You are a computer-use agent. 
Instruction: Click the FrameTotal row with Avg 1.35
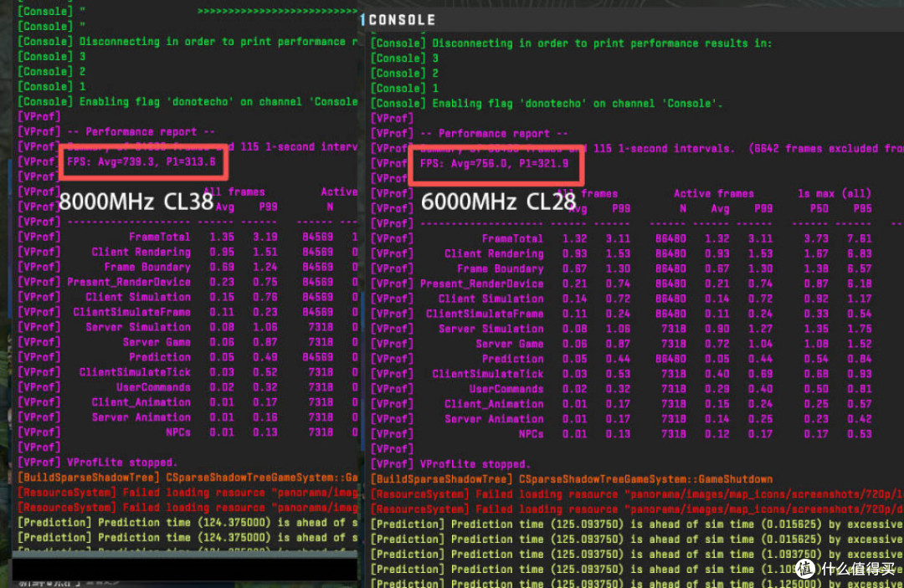188,237
